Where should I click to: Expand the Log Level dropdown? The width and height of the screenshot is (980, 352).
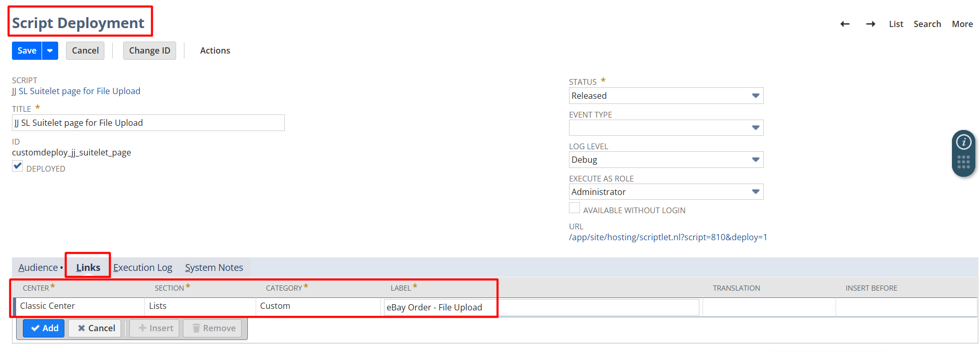pyautogui.click(x=756, y=160)
